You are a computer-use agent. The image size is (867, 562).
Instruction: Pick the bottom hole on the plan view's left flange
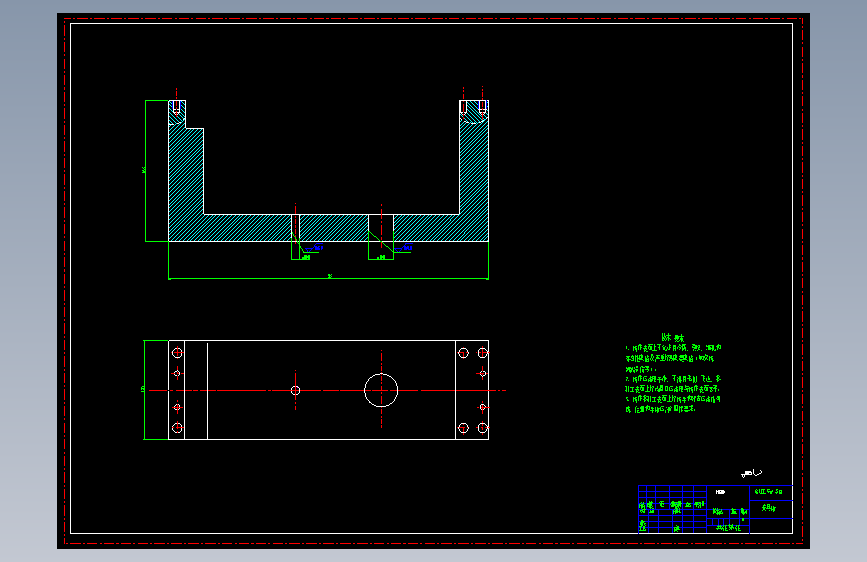[177, 428]
